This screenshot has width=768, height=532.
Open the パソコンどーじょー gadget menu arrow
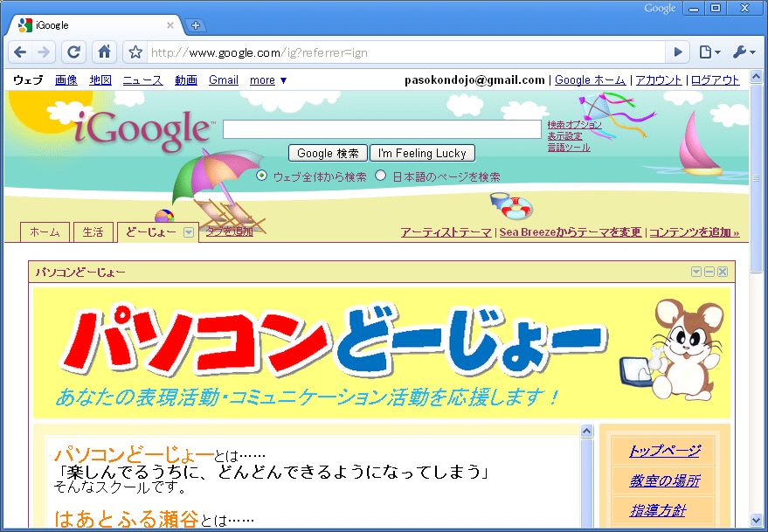click(x=696, y=272)
